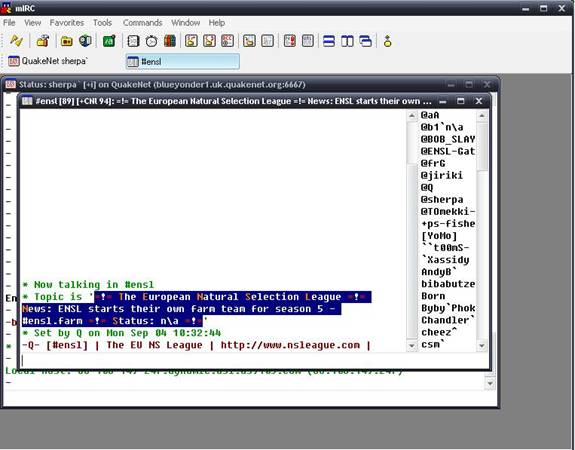The height and width of the screenshot is (450, 575).
Task: Open mIRC Options from the toolbar
Action: 43,41
